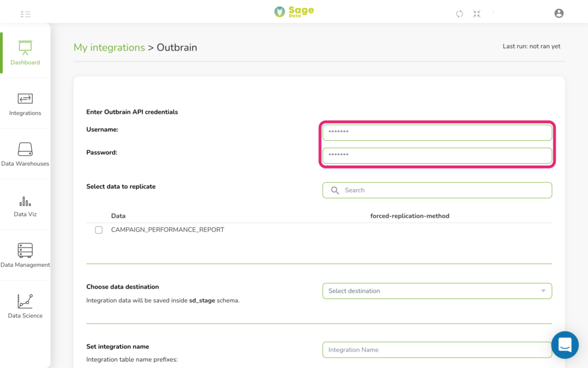Screen dimensions: 588x368
Task: Open Integrations from the sidebar
Action: pos(25,104)
